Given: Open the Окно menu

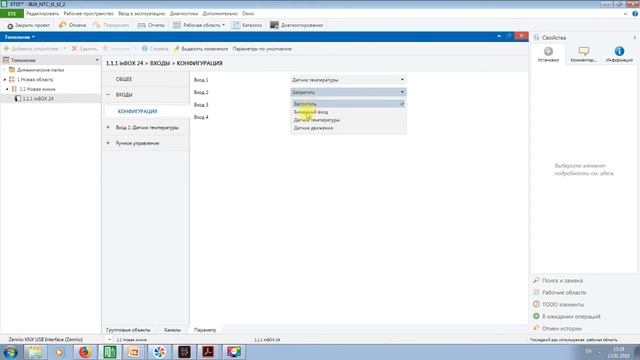Looking at the screenshot, I should click(x=248, y=13).
